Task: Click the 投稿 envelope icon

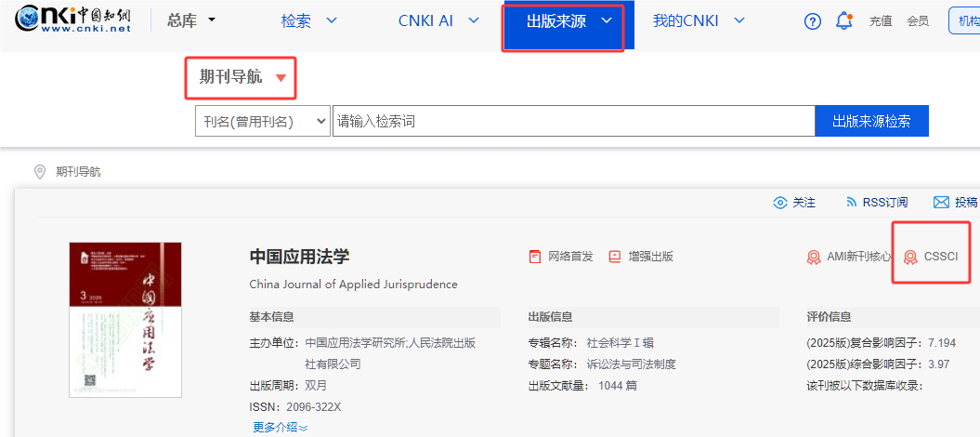Action: coord(941,202)
